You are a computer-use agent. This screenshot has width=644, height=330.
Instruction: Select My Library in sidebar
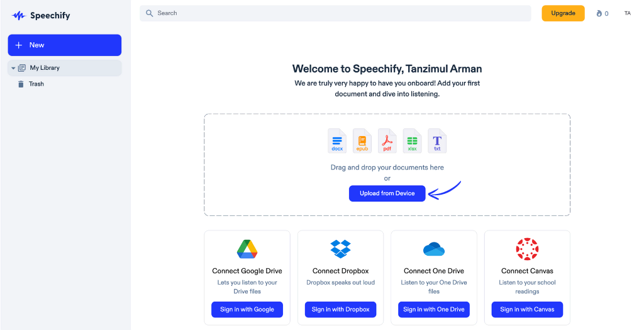point(45,68)
